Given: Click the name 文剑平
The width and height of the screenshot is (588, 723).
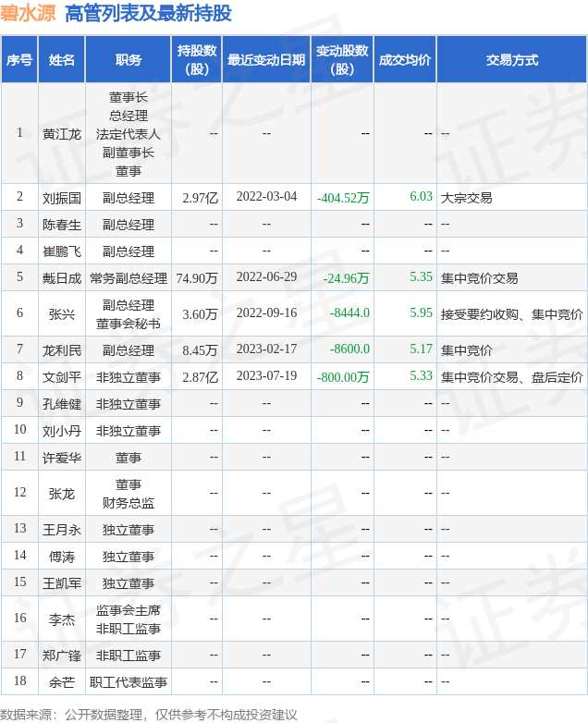Looking at the screenshot, I should pyautogui.click(x=62, y=377).
